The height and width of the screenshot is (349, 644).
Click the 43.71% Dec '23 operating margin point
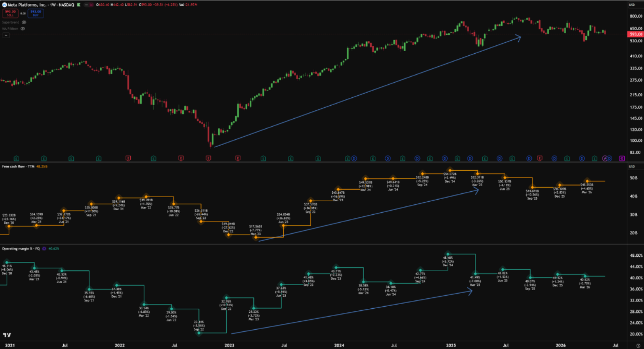click(336, 267)
